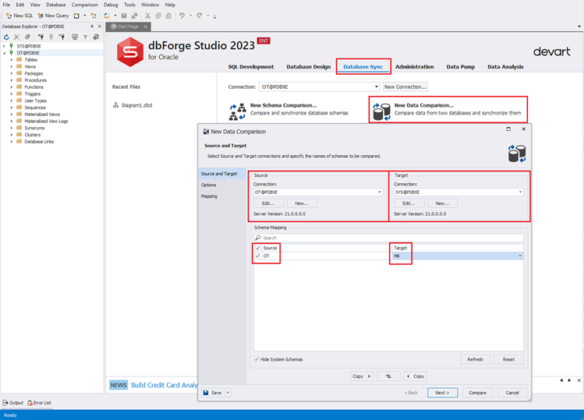
Task: Open the File menu
Action: [6, 5]
